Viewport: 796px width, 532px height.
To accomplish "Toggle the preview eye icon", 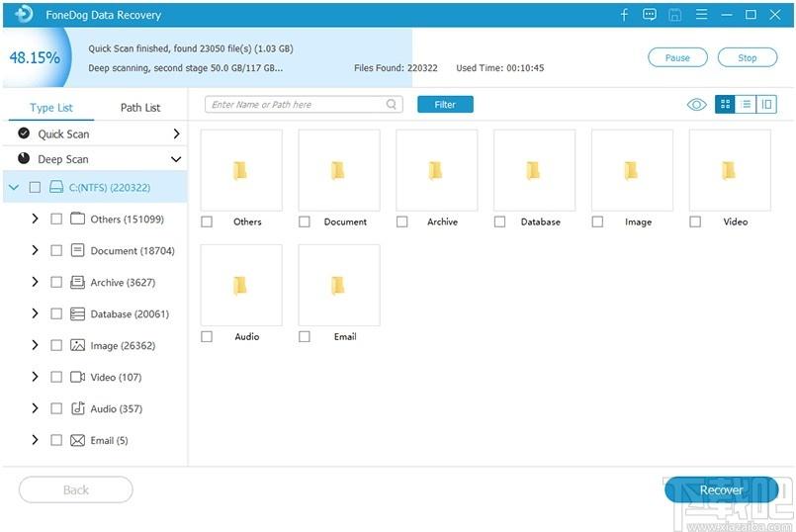I will 696,105.
